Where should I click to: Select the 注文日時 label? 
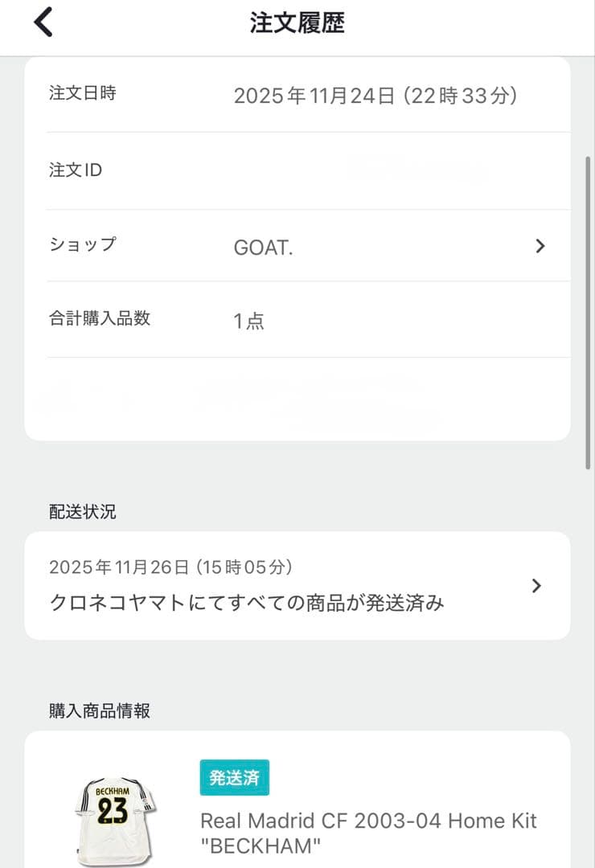click(83, 93)
